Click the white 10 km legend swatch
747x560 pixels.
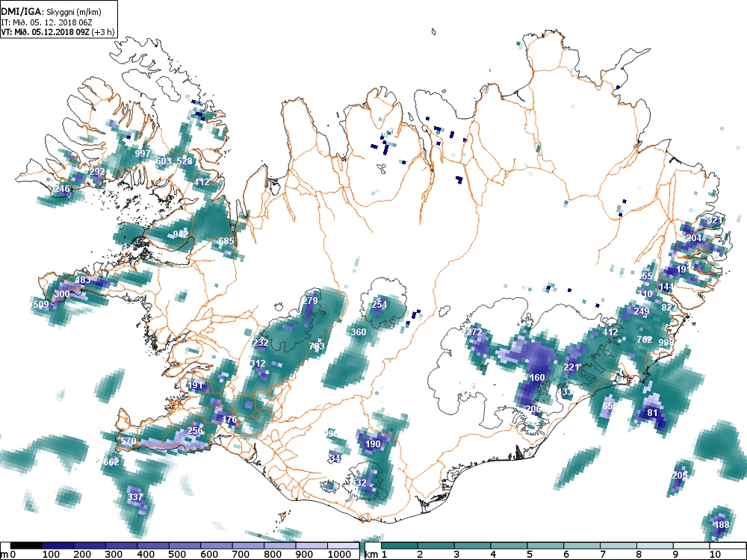pyautogui.click(x=727, y=546)
